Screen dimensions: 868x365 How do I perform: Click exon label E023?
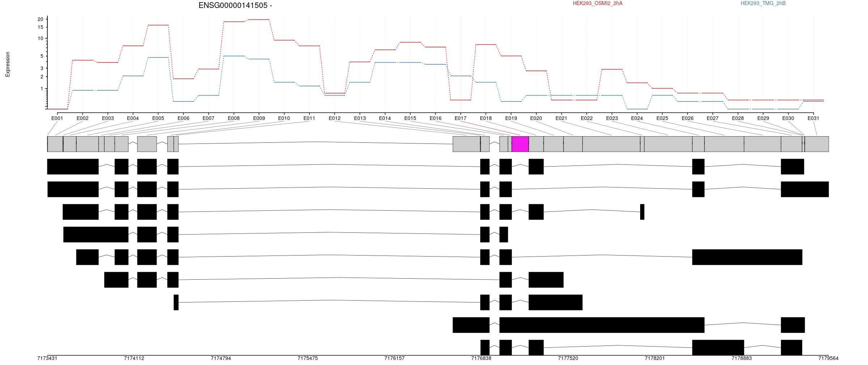click(x=612, y=118)
